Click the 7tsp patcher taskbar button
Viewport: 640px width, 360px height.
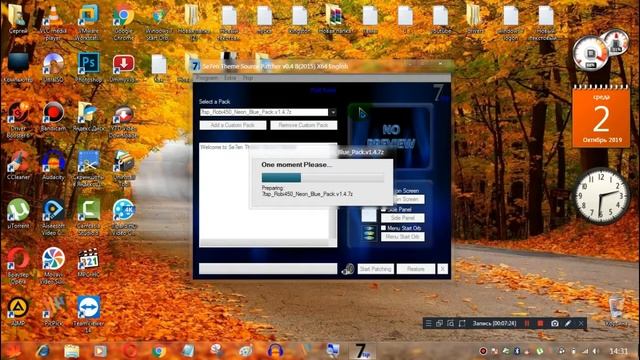pos(362,351)
